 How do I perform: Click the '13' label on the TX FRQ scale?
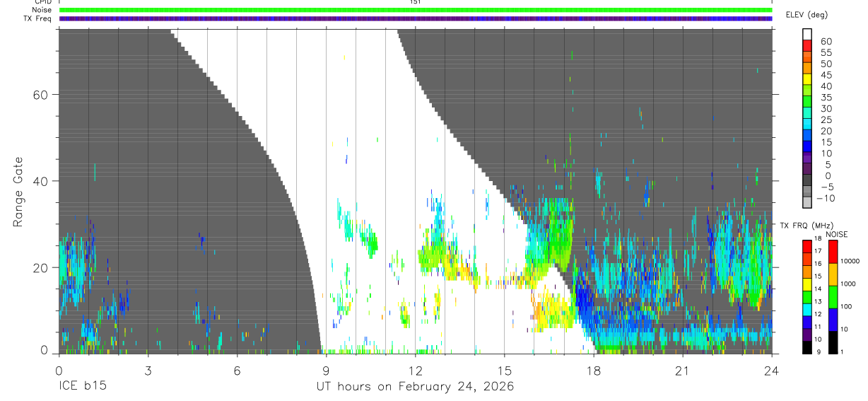click(817, 302)
